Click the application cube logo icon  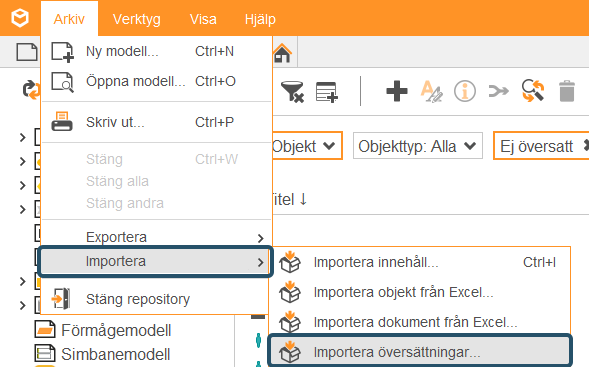pyautogui.click(x=20, y=18)
